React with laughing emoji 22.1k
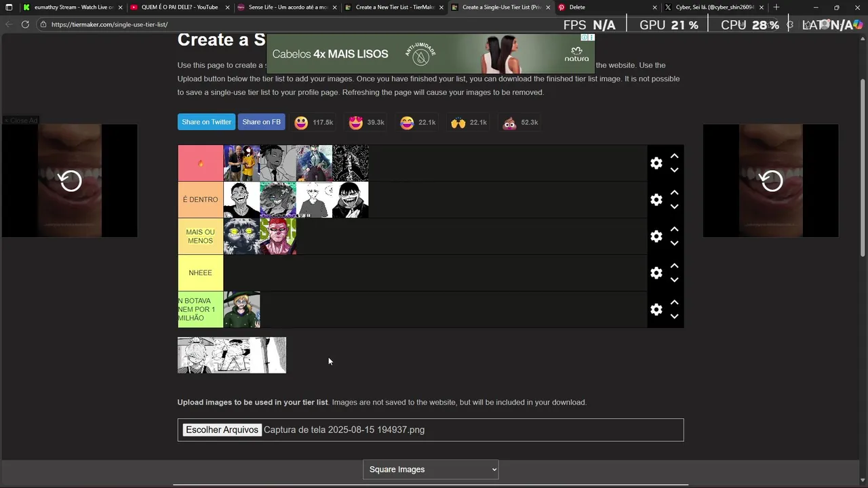Screen dimensions: 868x488 coord(418,123)
